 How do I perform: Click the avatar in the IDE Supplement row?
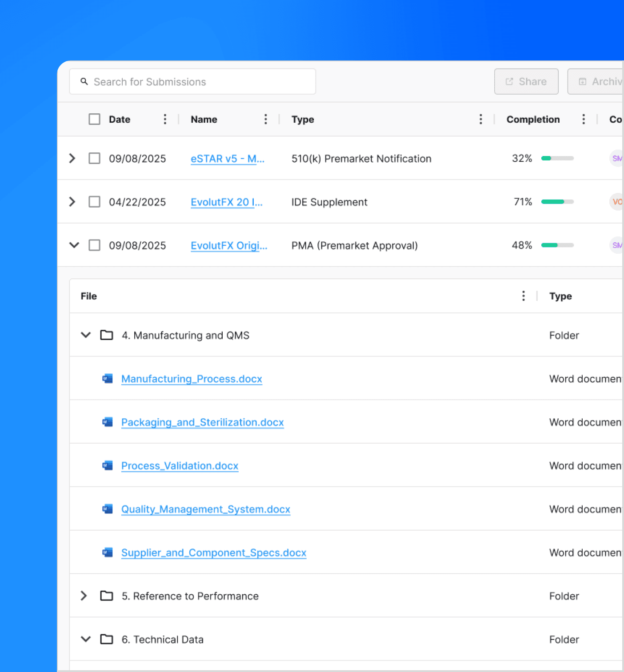(x=616, y=202)
